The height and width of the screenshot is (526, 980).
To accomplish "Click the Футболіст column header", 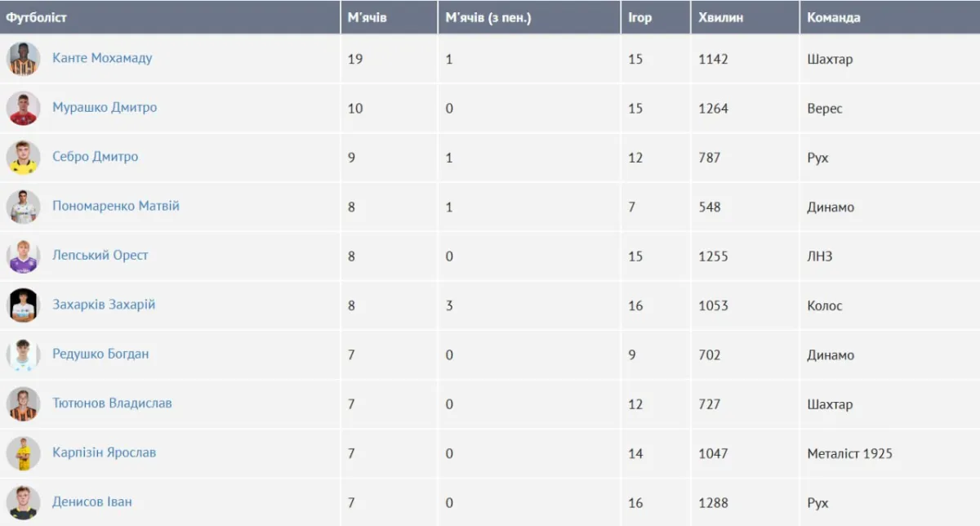I will [x=37, y=17].
